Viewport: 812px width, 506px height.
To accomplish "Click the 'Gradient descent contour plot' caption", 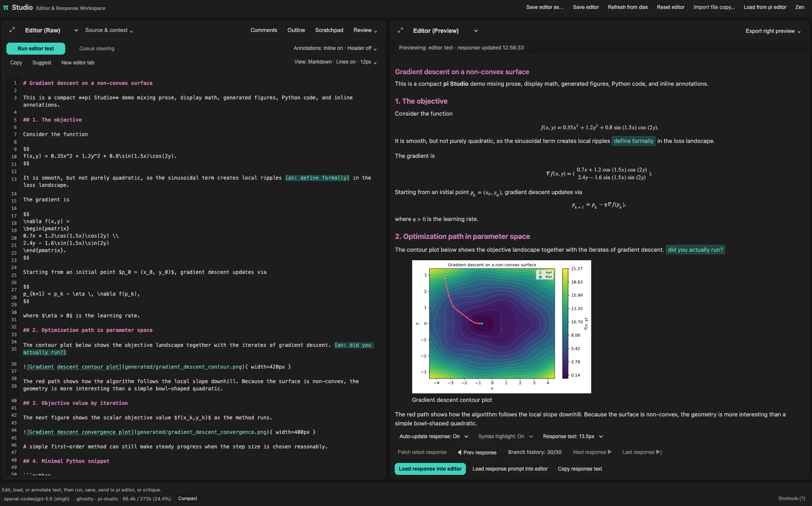I will coord(452,400).
